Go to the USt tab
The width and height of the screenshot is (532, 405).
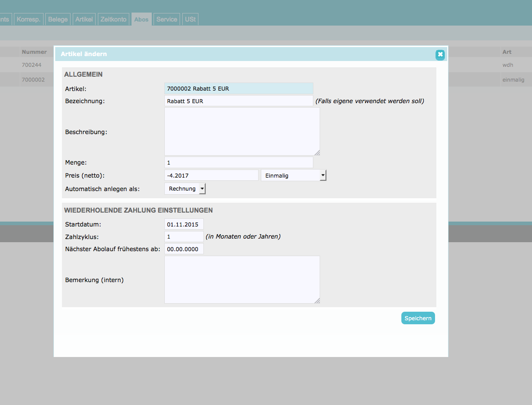pyautogui.click(x=190, y=19)
